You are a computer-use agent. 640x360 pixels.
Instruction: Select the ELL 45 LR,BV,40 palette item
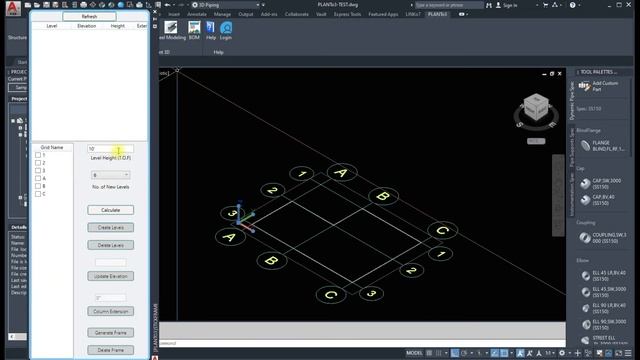pos(603,276)
